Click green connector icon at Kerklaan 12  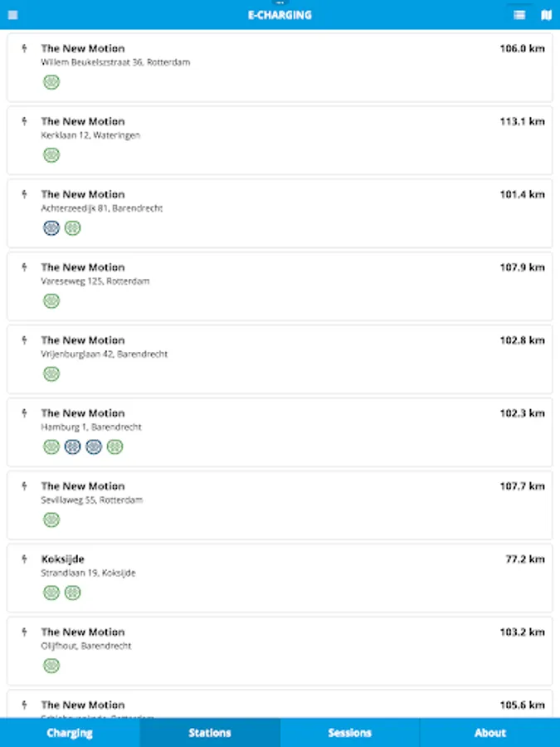point(51,155)
